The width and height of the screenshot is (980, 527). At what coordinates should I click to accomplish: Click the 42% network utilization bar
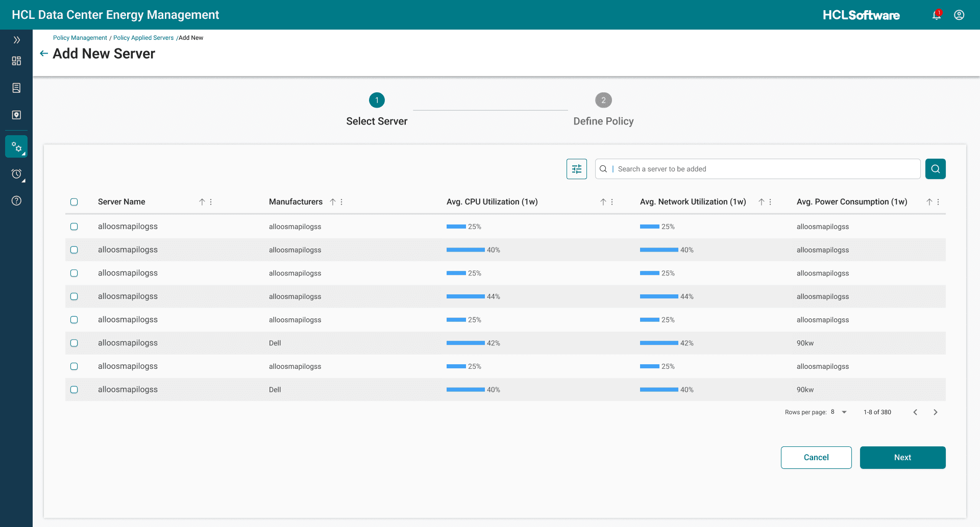(x=659, y=343)
